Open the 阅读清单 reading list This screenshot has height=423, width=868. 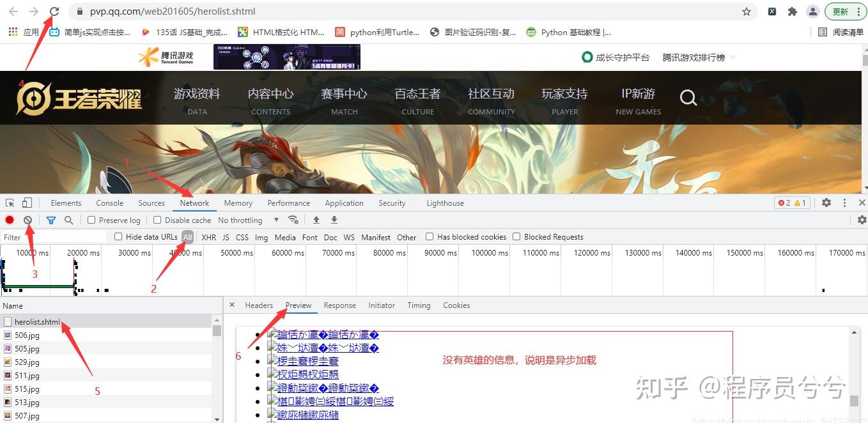click(841, 32)
